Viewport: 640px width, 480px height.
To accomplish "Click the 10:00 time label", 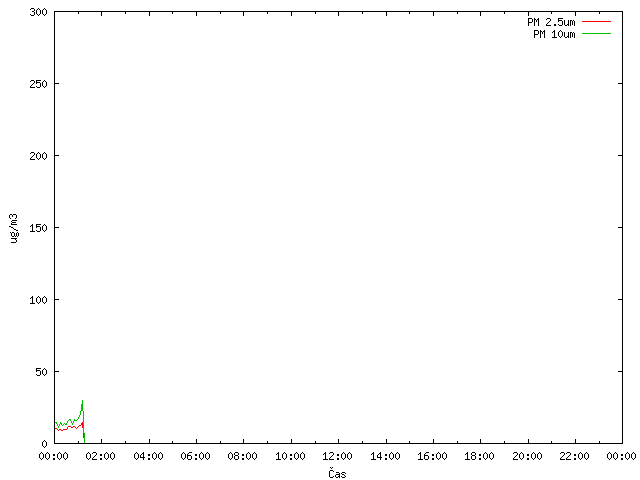I will coord(290,456).
